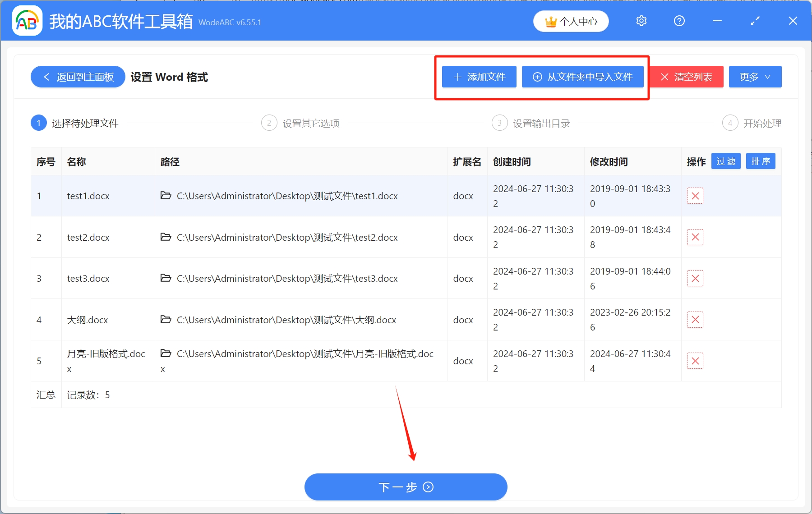Maximize the application window

755,21
